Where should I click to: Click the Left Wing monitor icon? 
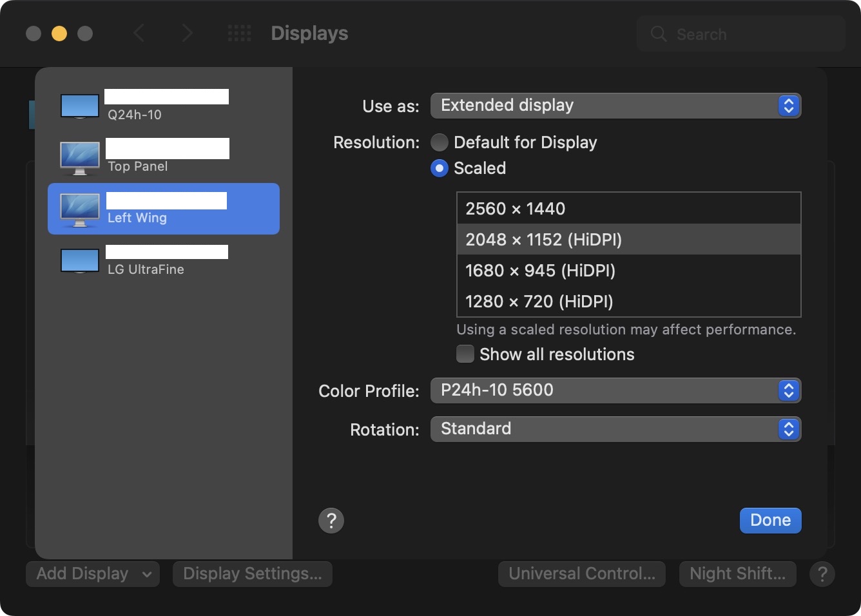click(80, 209)
